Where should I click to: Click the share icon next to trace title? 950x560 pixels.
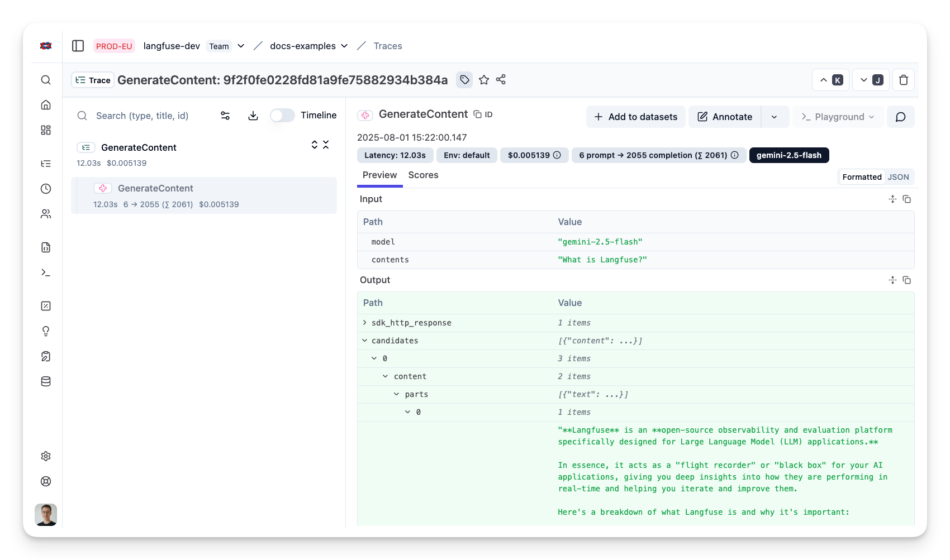coord(501,80)
